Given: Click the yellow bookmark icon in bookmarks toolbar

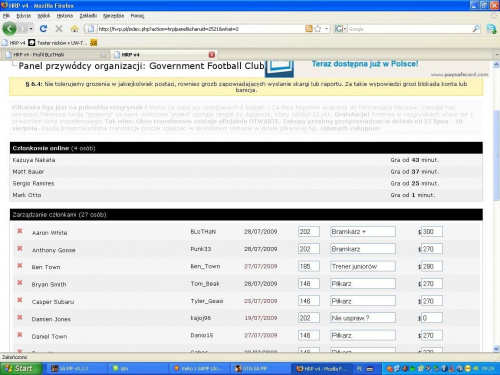Looking at the screenshot, I should [94, 43].
